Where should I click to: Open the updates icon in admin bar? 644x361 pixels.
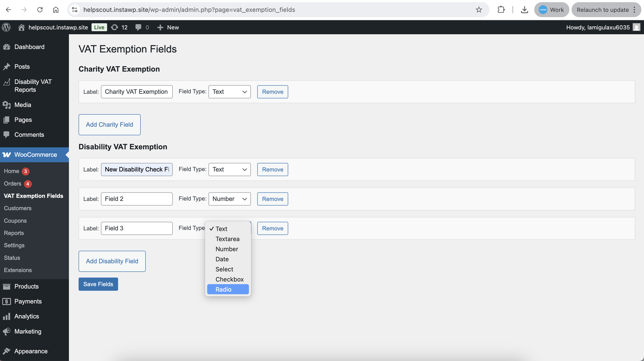pyautogui.click(x=115, y=27)
